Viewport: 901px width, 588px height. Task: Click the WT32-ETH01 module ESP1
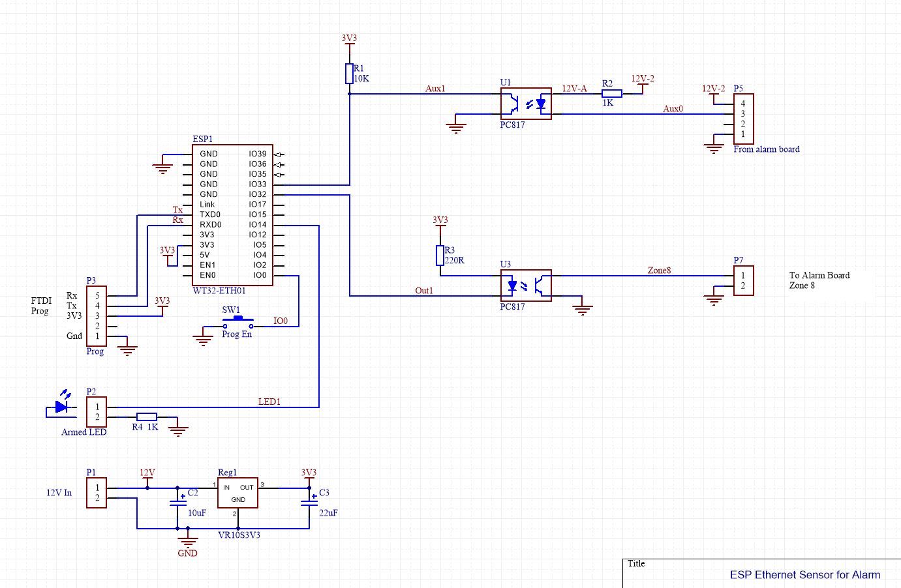click(232, 215)
